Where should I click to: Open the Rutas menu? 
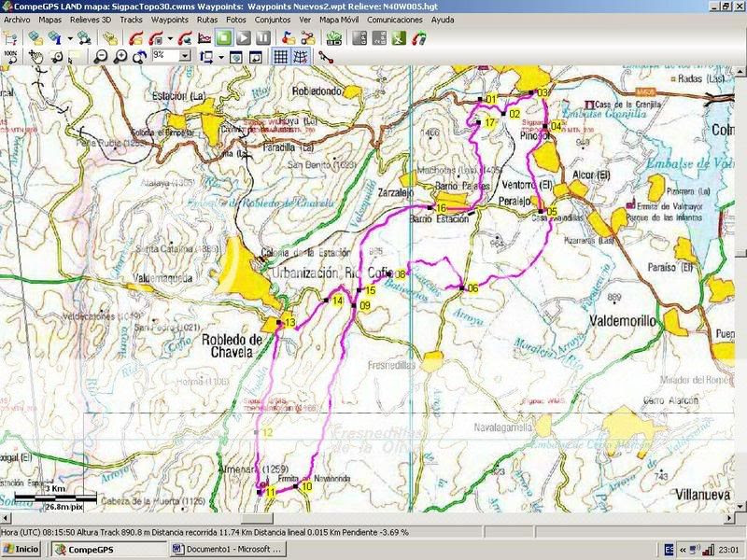[207, 20]
